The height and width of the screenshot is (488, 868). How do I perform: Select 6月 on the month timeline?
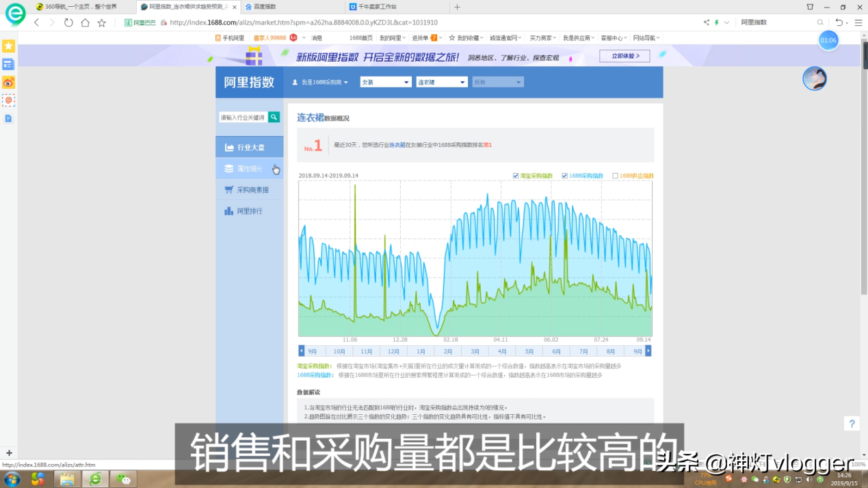pos(557,351)
